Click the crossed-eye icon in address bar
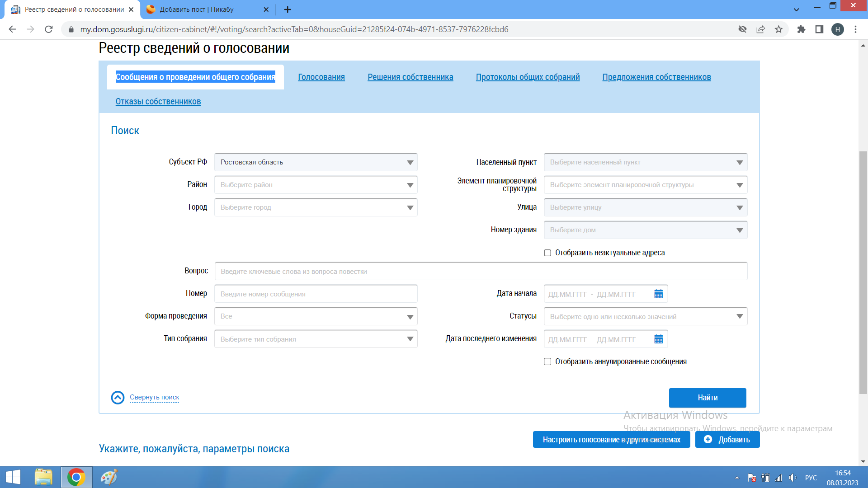Screen dimensions: 868x488 coord(742,29)
